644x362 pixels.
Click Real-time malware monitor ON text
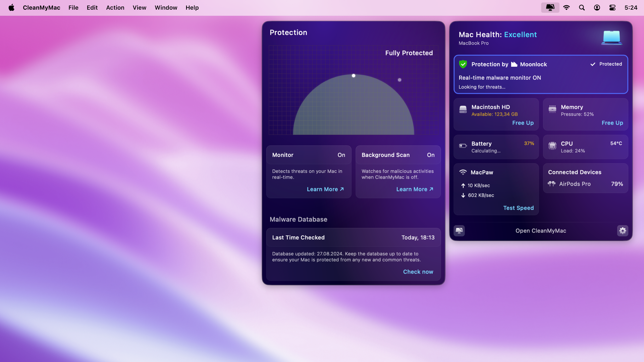pyautogui.click(x=500, y=77)
